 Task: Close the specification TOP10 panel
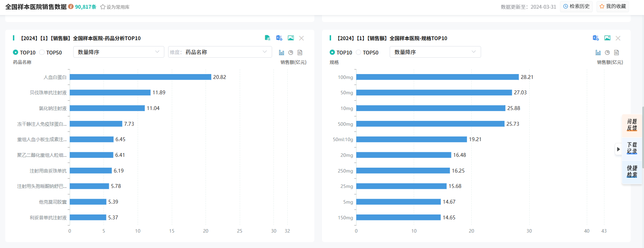click(618, 38)
